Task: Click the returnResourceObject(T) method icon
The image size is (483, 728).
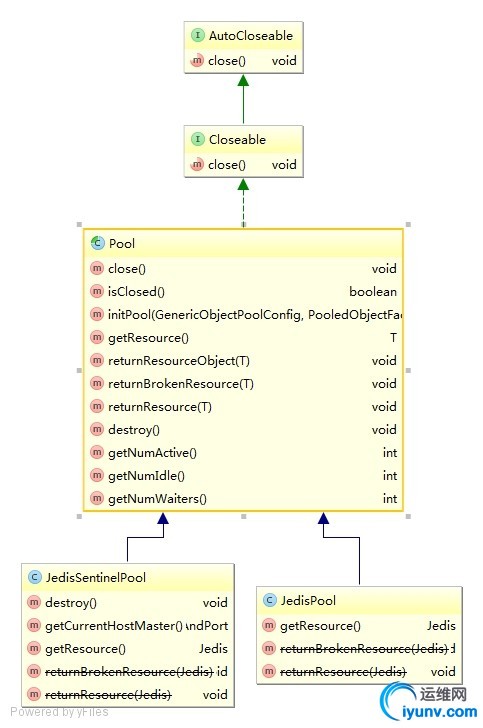Action: (97, 360)
